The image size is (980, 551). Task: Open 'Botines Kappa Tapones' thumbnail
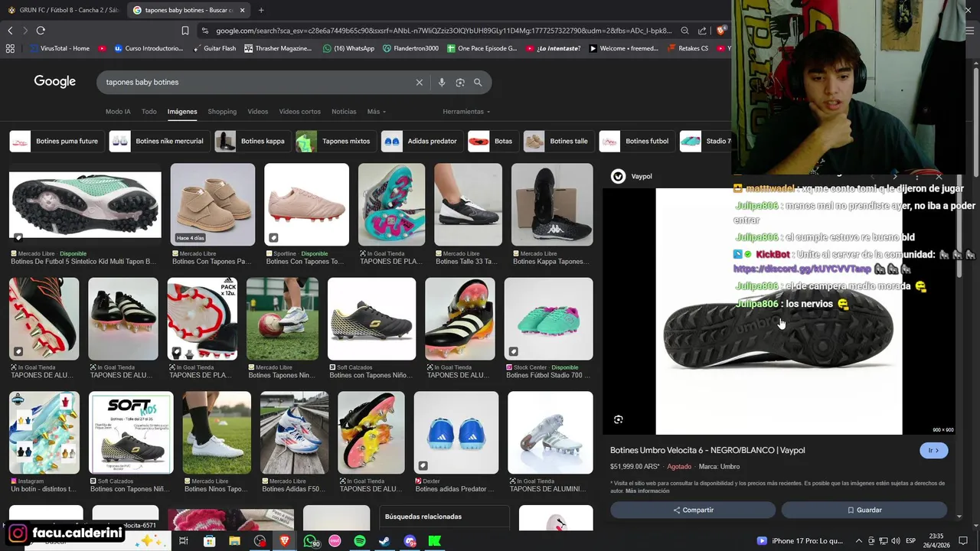coord(552,204)
